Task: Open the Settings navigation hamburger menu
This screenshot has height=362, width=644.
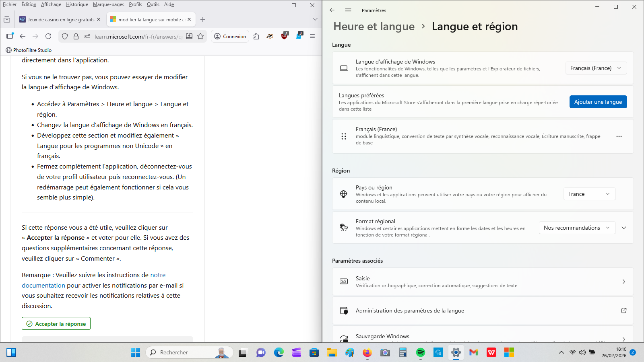Action: coord(348,10)
